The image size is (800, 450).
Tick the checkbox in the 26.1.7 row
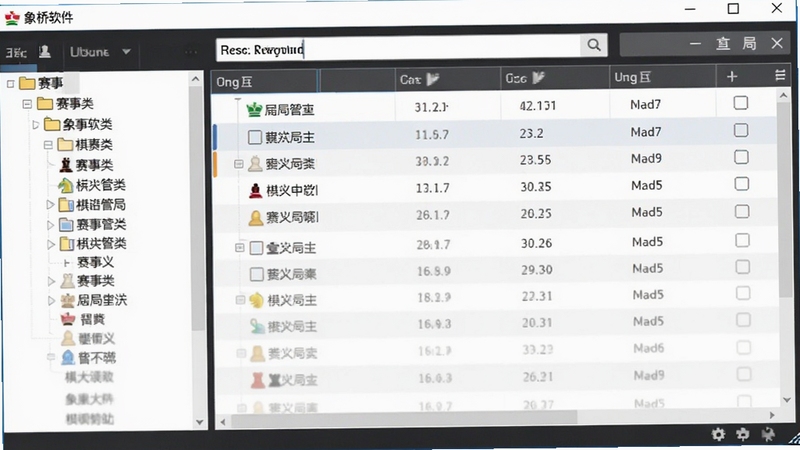[x=742, y=211]
